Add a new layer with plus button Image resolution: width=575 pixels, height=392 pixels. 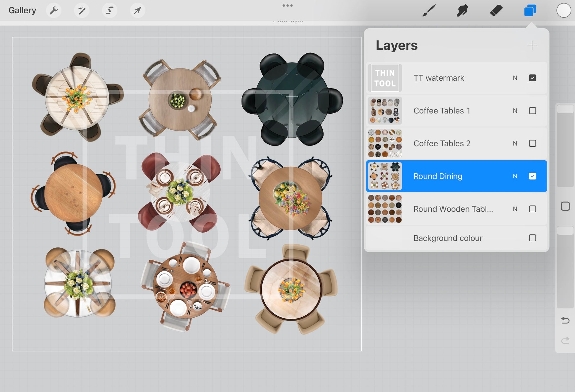point(532,45)
